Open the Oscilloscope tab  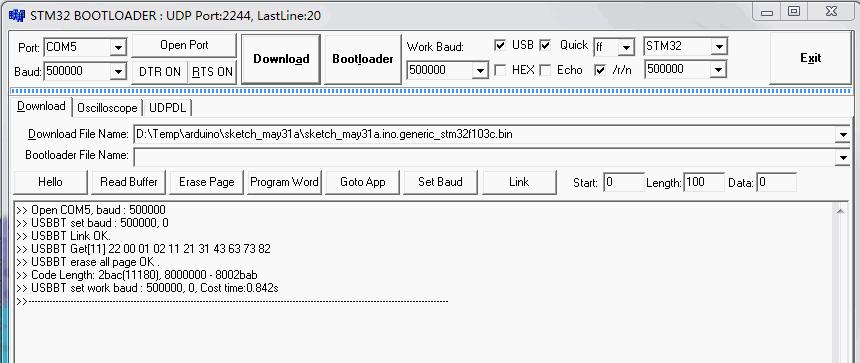point(107,108)
